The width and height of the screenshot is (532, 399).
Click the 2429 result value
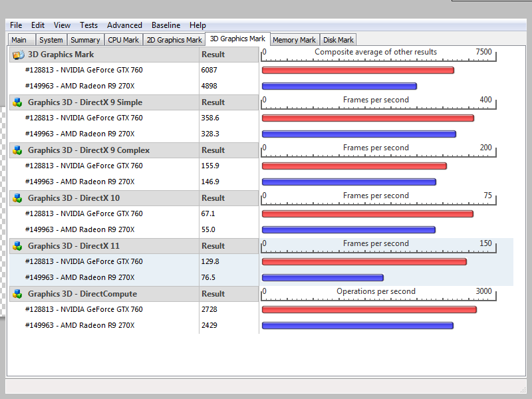(x=209, y=325)
